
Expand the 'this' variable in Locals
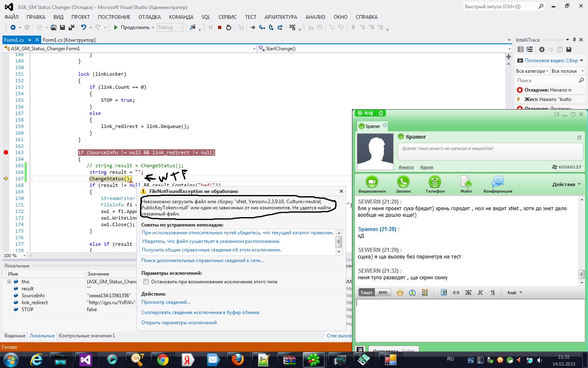(x=9, y=281)
